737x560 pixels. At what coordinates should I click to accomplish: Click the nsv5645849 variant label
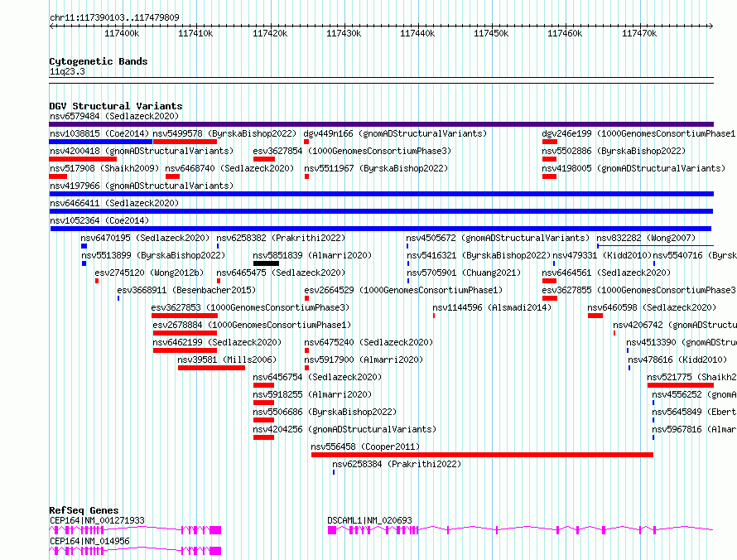click(x=694, y=412)
